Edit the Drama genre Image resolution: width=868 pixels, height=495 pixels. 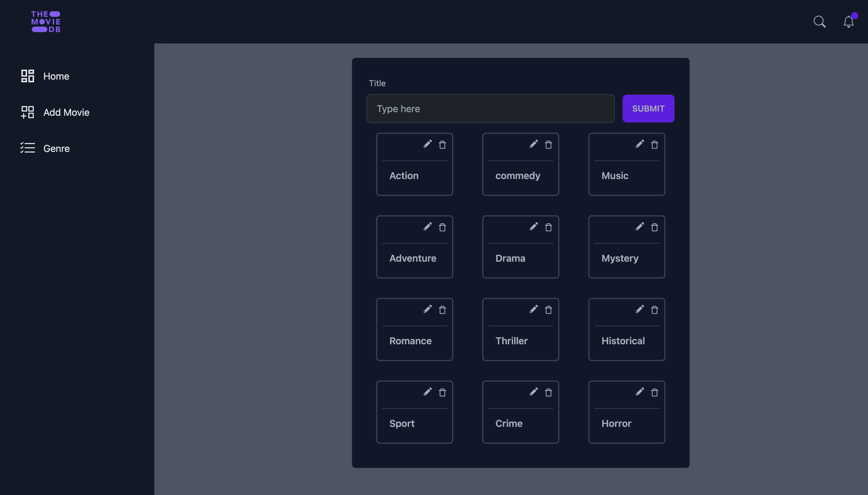click(533, 227)
